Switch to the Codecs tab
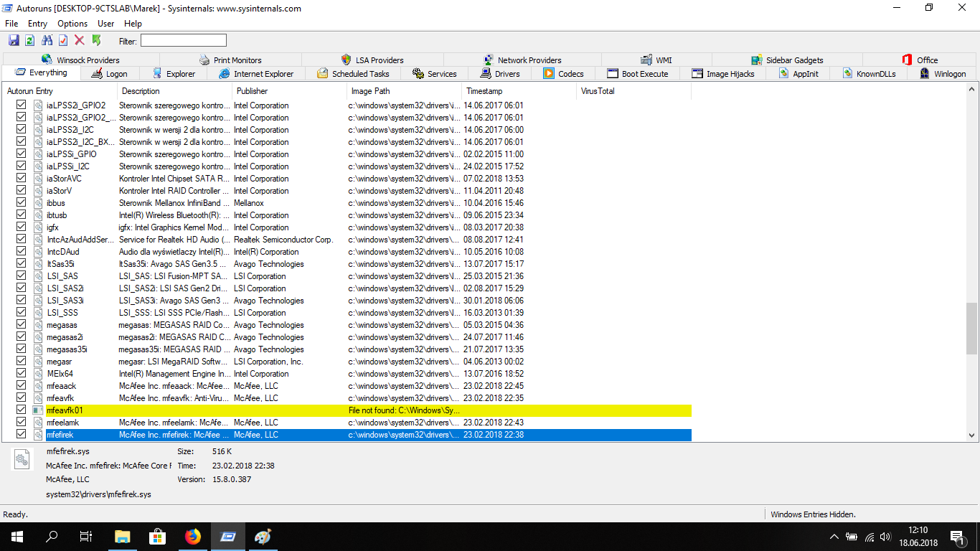Screen dimensions: 980x551 [564, 74]
